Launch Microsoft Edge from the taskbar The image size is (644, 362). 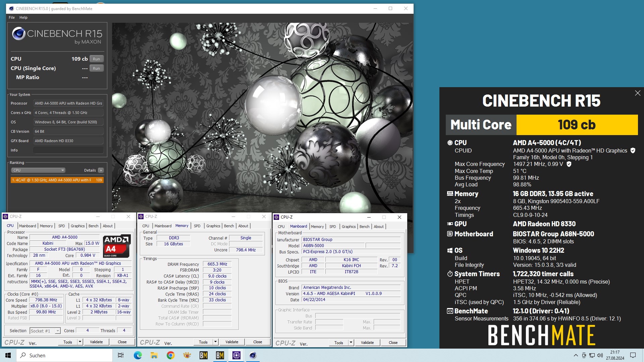pyautogui.click(x=138, y=355)
